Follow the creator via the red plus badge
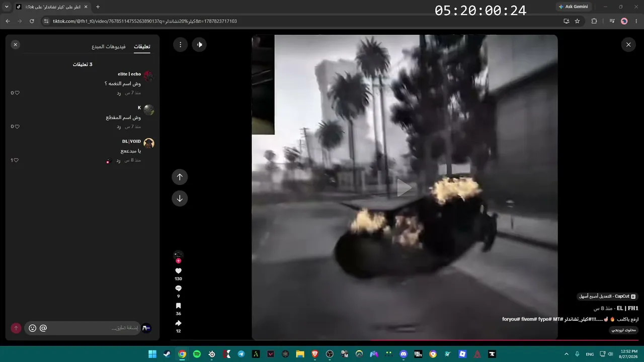This screenshot has height=362, width=644. 178,261
